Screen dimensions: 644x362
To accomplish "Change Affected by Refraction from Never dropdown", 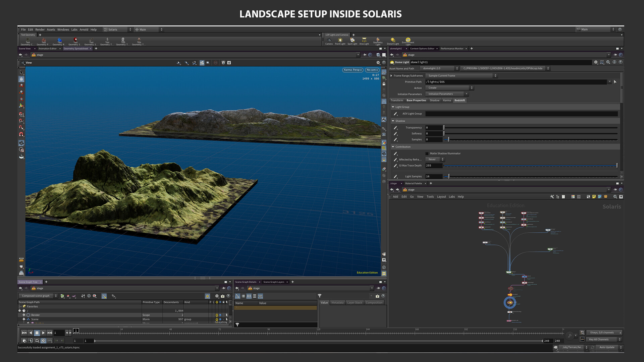I will (x=435, y=159).
